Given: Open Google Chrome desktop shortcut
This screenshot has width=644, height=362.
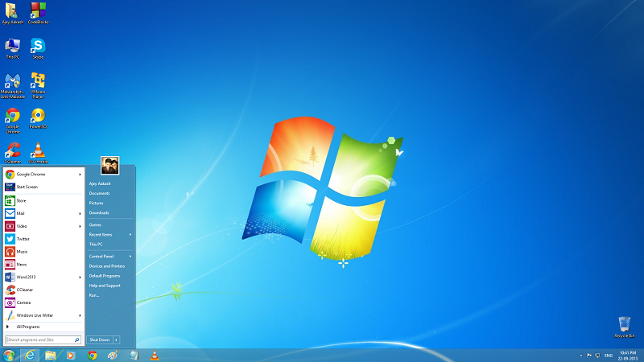Looking at the screenshot, I should tap(12, 121).
